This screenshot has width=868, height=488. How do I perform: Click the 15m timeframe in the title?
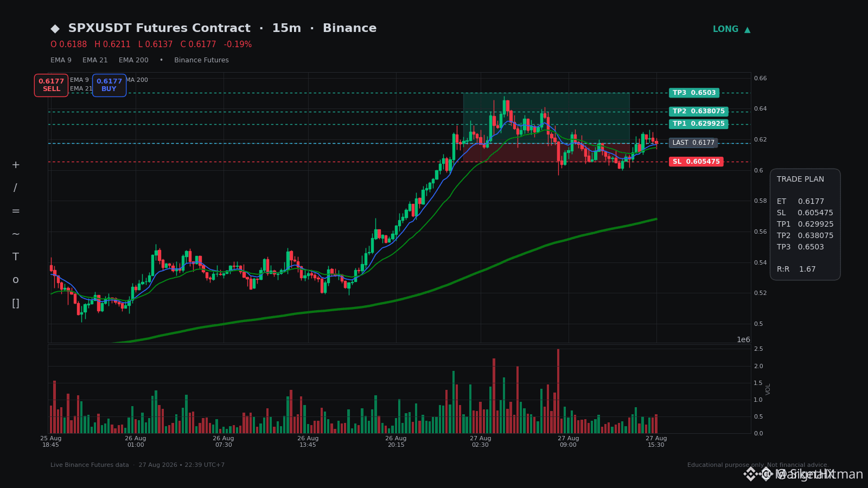tap(286, 28)
